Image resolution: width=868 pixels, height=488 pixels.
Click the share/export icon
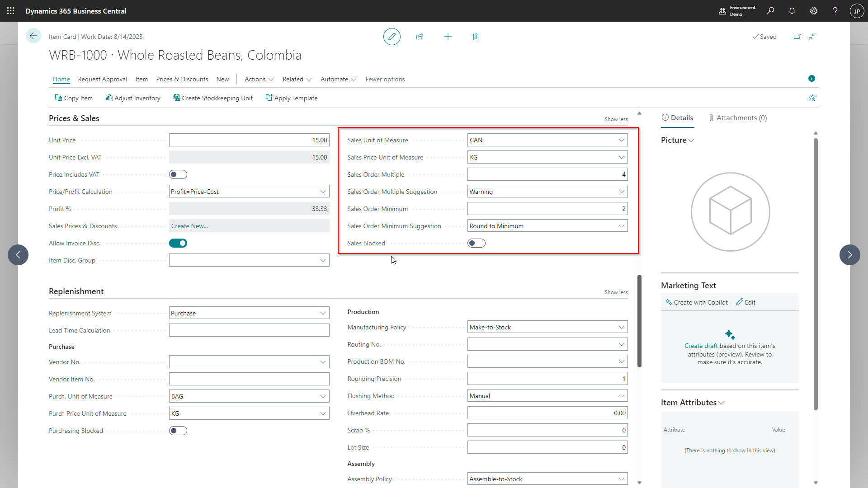(420, 36)
